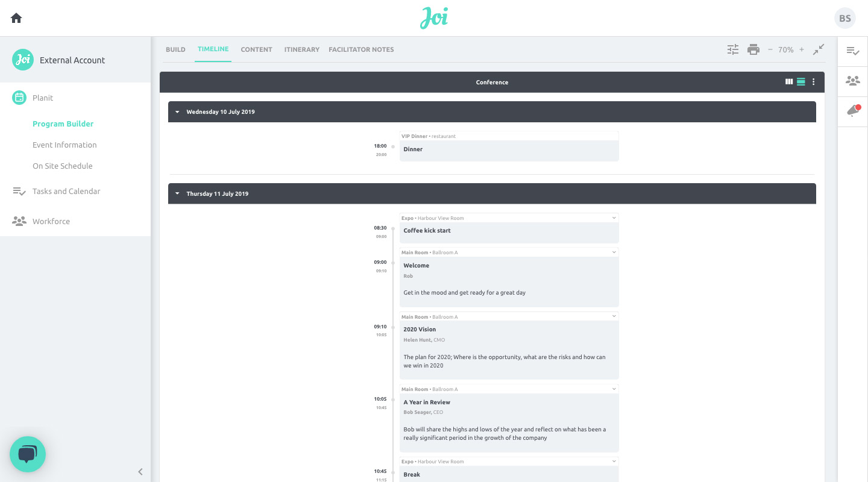Click Helen Hunt, CMO speaker text
This screenshot has height=482, width=868.
[x=424, y=340]
